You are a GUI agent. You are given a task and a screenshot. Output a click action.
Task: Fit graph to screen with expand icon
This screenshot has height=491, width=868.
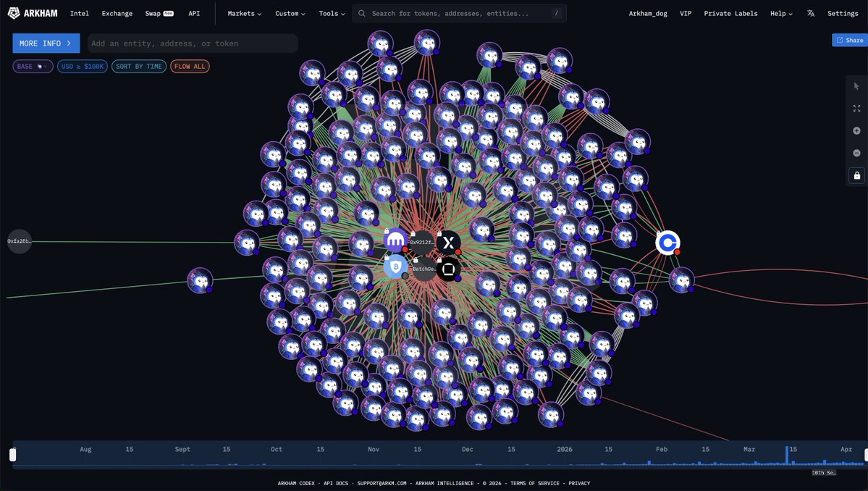(856, 109)
